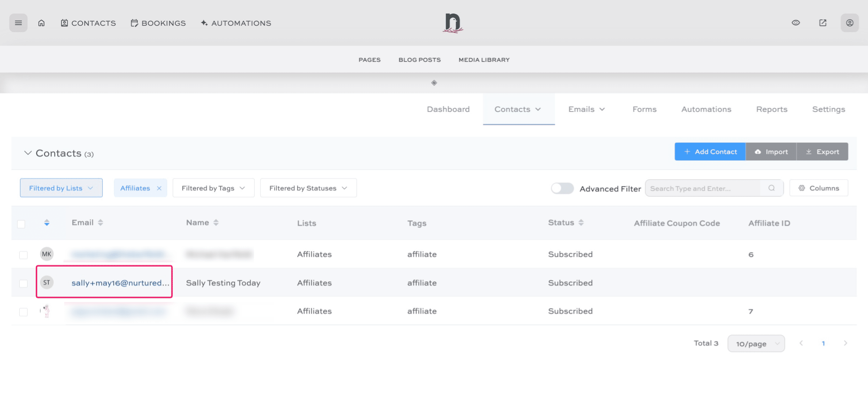The width and height of the screenshot is (868, 410).
Task: Select the Sally Testing Today row checkbox
Action: click(x=23, y=283)
